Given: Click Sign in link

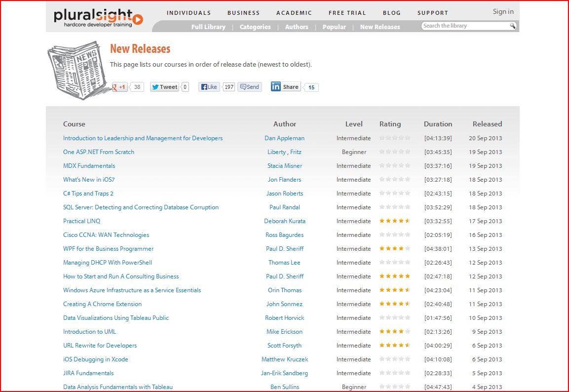Looking at the screenshot, I should click(x=503, y=12).
